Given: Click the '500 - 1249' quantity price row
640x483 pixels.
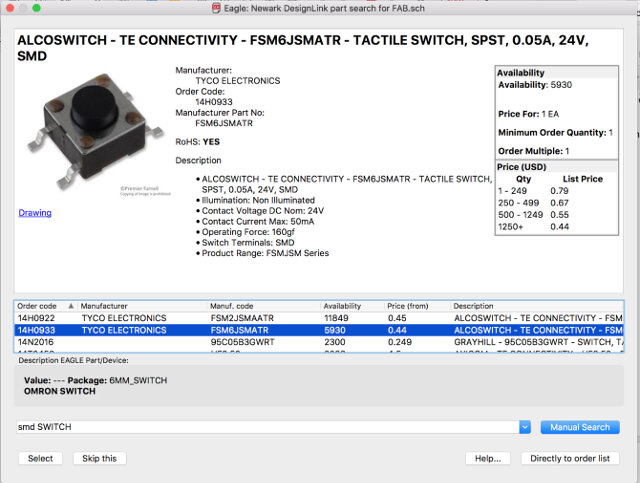Looking at the screenshot, I should tap(533, 215).
